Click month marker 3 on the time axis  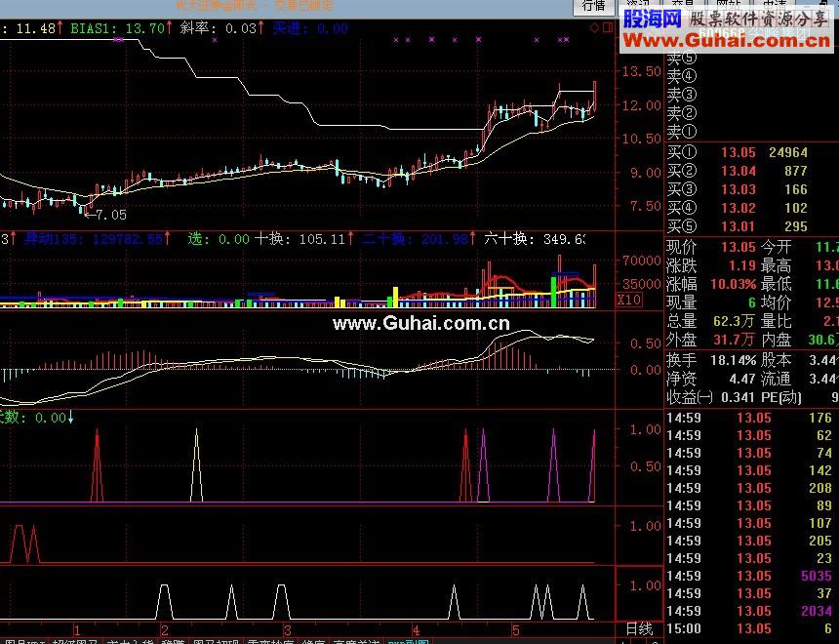coord(288,630)
